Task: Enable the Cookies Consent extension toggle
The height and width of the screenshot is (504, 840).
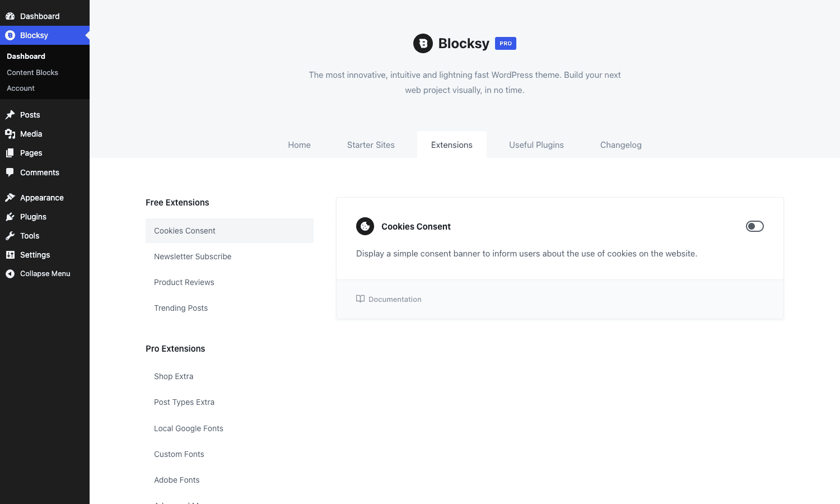Action: pos(755,226)
